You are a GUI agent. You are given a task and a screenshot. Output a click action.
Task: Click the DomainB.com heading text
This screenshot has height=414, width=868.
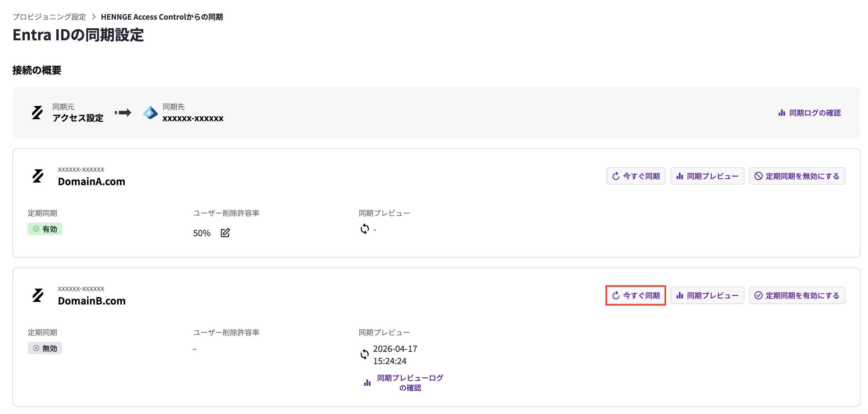click(x=92, y=301)
